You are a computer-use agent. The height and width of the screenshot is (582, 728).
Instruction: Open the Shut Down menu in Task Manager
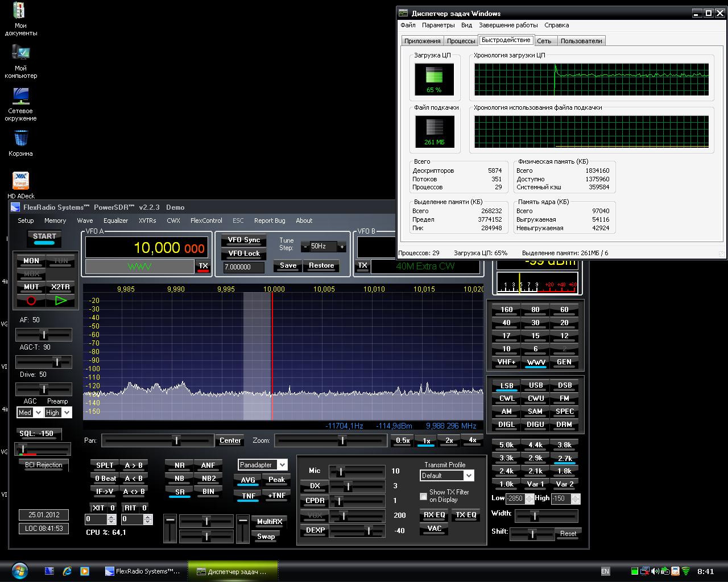pos(508,25)
